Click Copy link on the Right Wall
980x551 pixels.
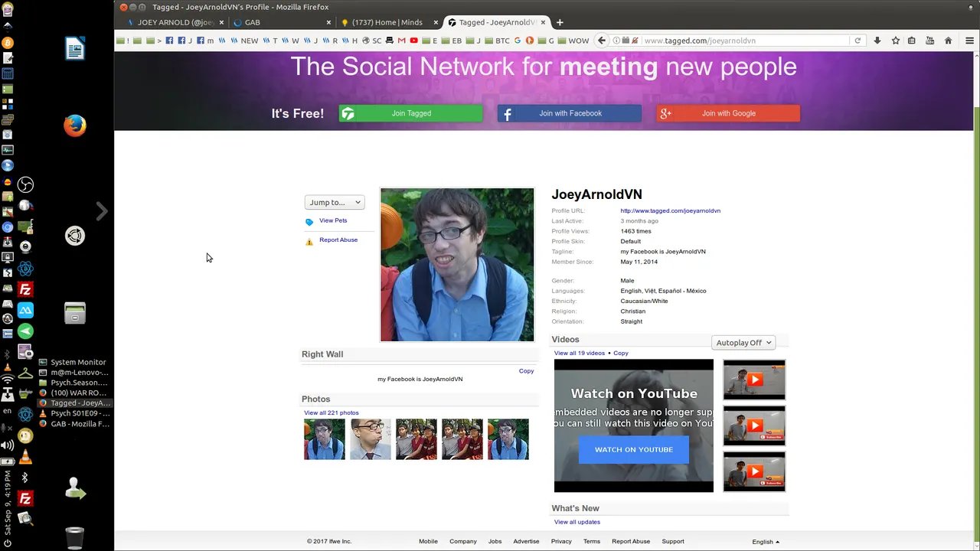point(526,371)
